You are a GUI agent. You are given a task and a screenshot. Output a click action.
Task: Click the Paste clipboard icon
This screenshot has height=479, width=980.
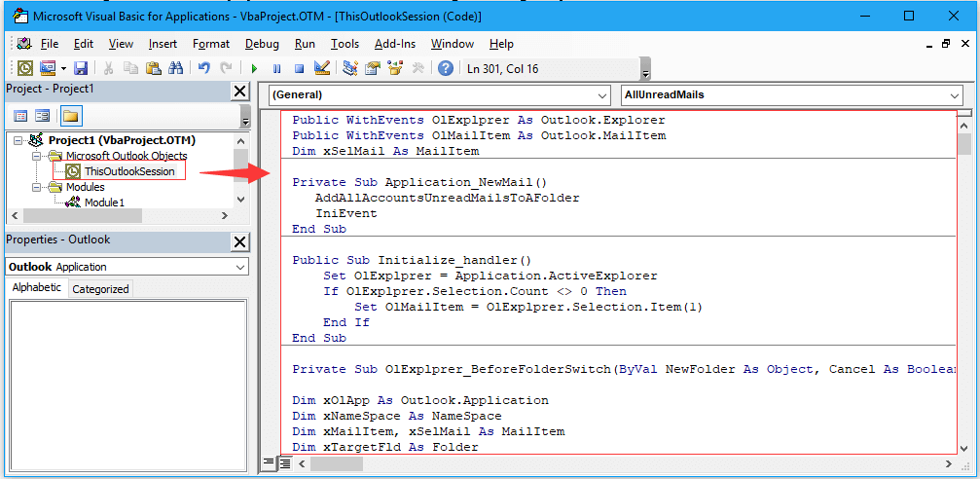point(153,68)
